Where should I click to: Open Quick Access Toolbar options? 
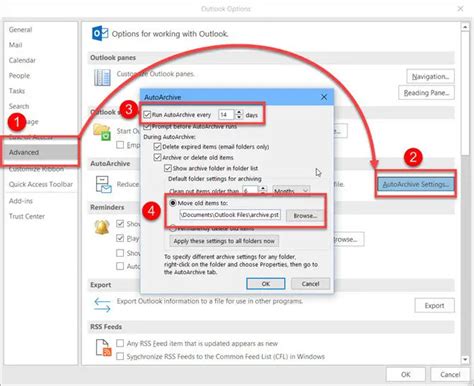[x=41, y=184]
